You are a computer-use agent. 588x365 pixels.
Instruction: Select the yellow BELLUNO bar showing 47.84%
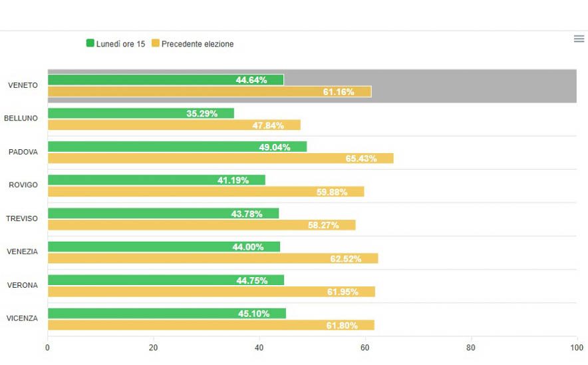(x=174, y=125)
